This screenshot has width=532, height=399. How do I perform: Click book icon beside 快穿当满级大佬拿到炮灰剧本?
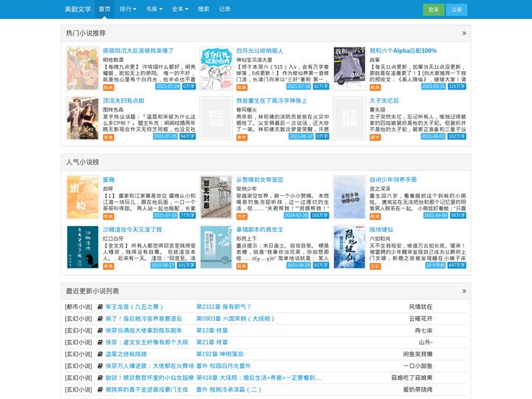[100, 330]
